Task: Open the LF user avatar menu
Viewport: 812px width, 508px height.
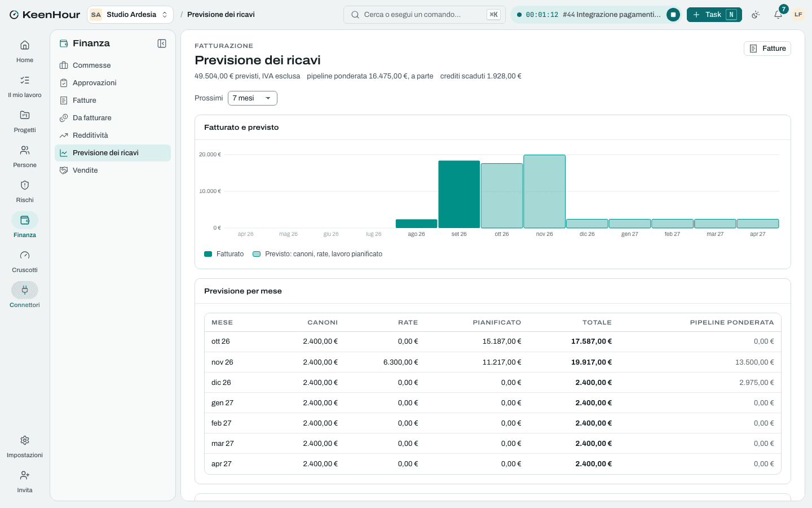Action: click(798, 15)
